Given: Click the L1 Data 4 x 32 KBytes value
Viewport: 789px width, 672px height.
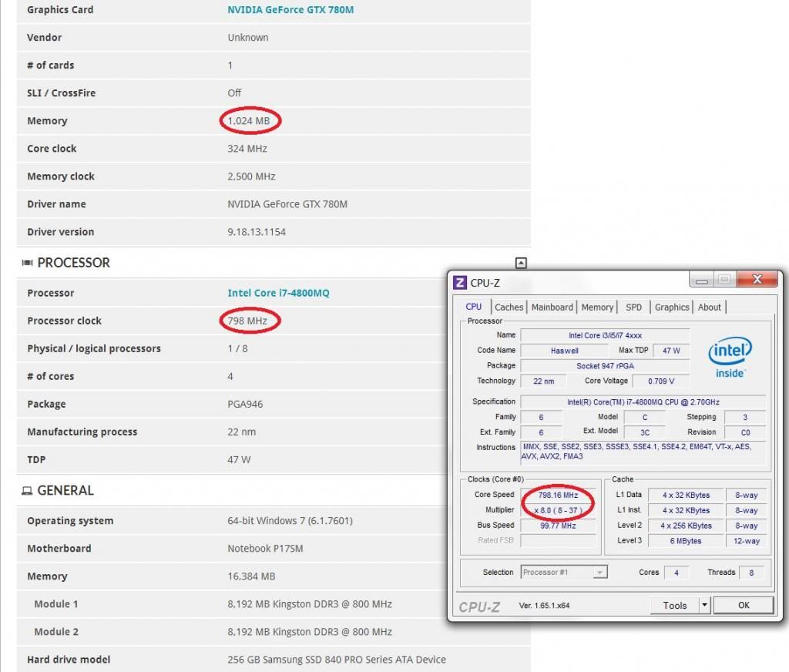Looking at the screenshot, I should click(x=685, y=496).
